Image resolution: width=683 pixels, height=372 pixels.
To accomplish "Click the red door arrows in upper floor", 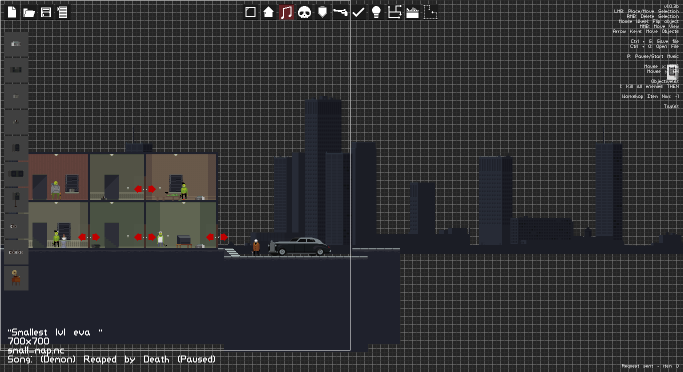I will click(145, 189).
